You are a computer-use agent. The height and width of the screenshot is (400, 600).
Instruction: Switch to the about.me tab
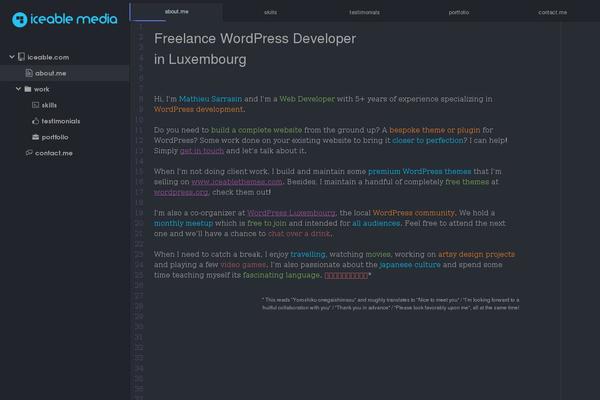coord(176,11)
